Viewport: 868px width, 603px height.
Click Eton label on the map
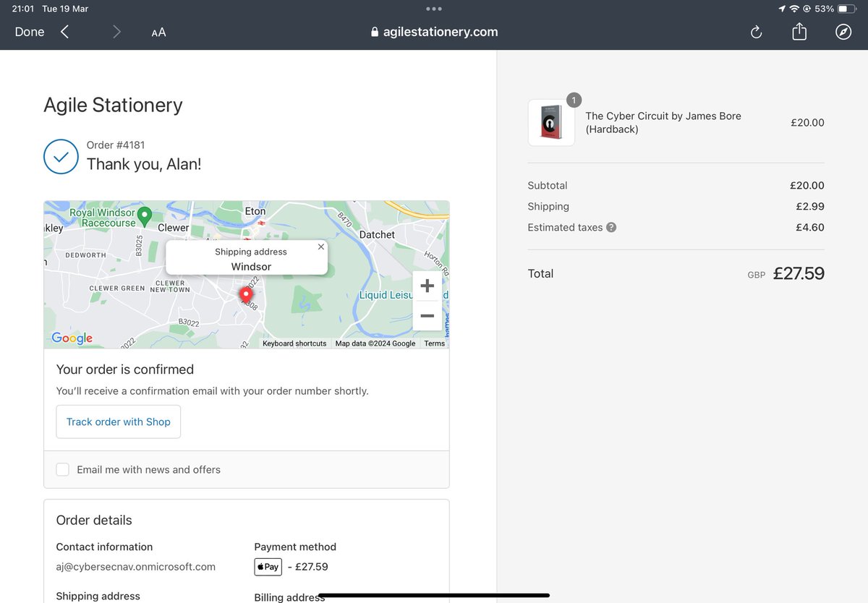pos(255,211)
